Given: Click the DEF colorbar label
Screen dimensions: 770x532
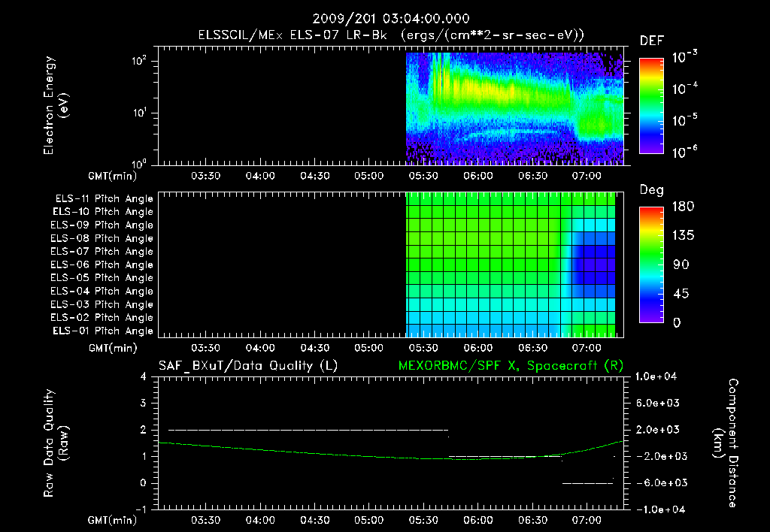Looking at the screenshot, I should point(652,41).
